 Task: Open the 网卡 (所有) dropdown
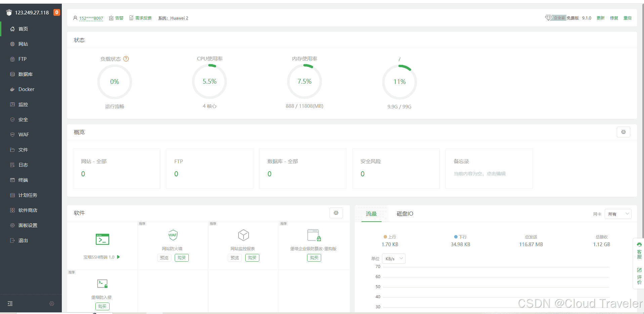618,214
